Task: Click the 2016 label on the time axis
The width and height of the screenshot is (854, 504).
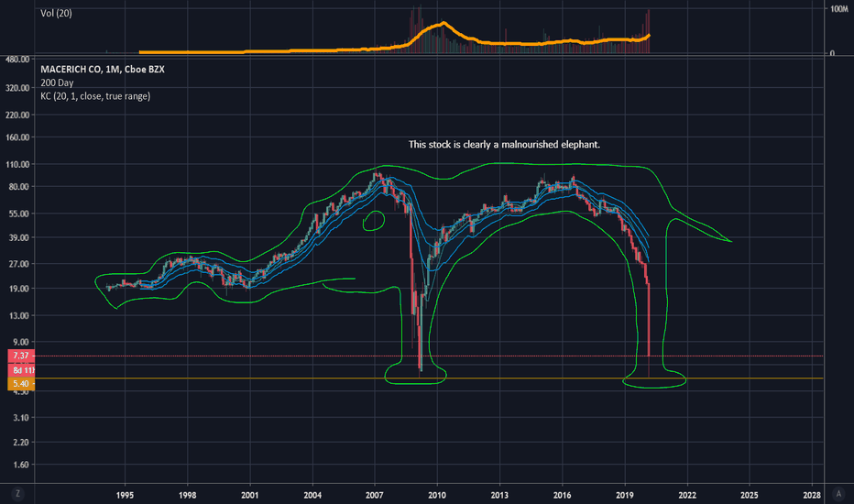Action: 562,495
